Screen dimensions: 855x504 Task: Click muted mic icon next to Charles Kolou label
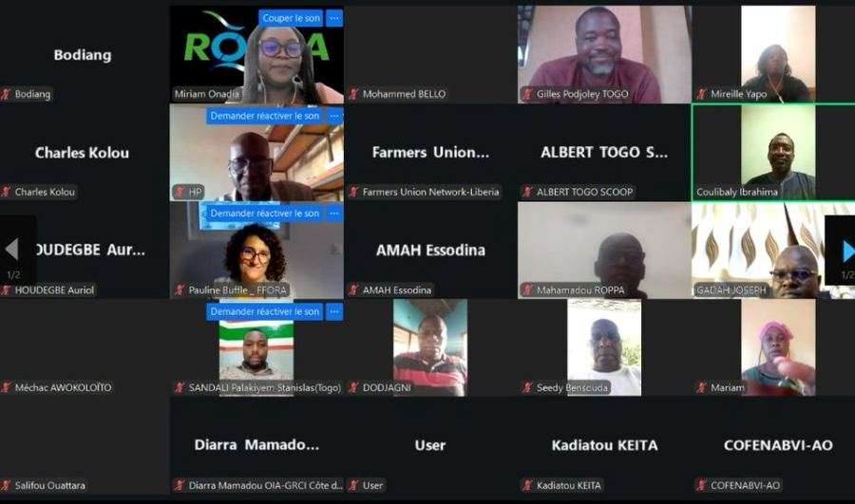click(6, 192)
